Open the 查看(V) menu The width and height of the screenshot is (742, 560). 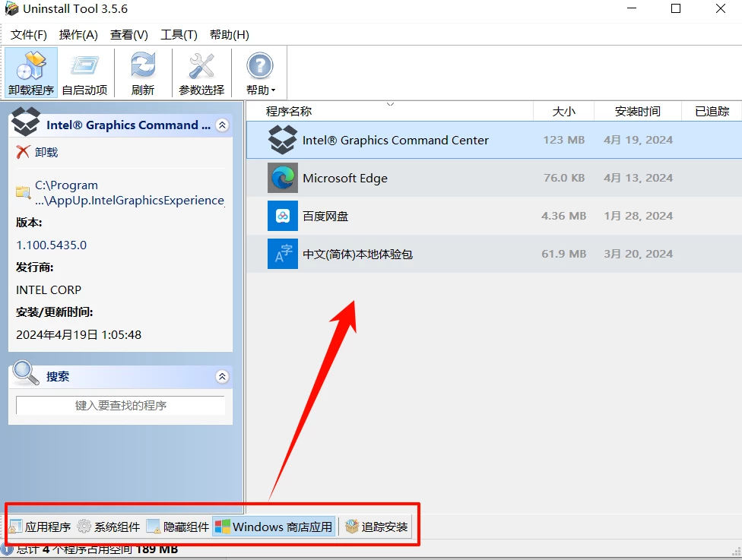pyautogui.click(x=129, y=34)
